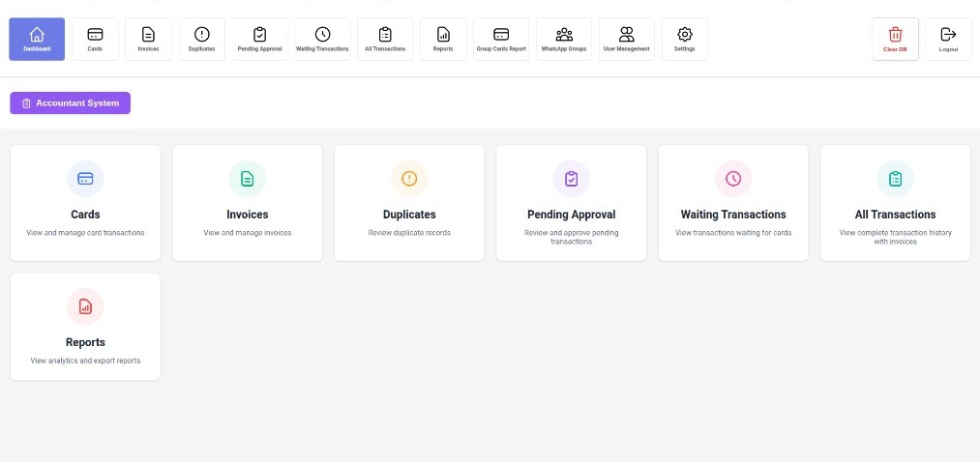Open the Invoices dashboard tile heading

coord(248,215)
